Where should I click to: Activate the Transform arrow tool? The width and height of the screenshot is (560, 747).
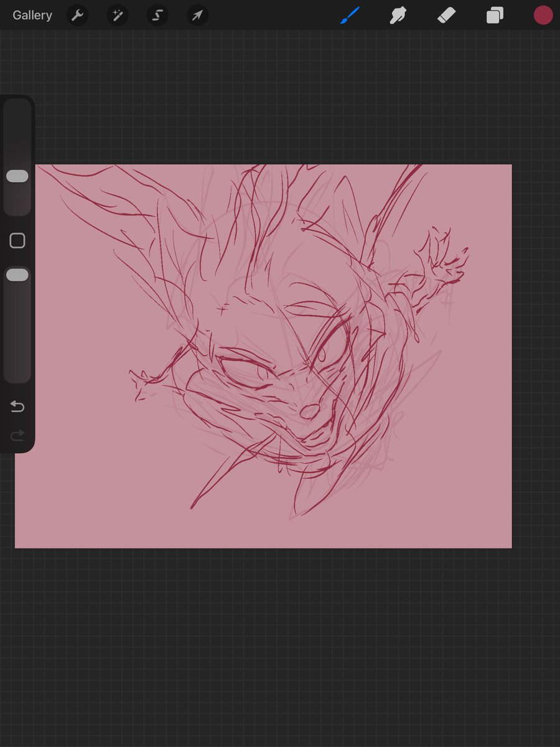[197, 15]
